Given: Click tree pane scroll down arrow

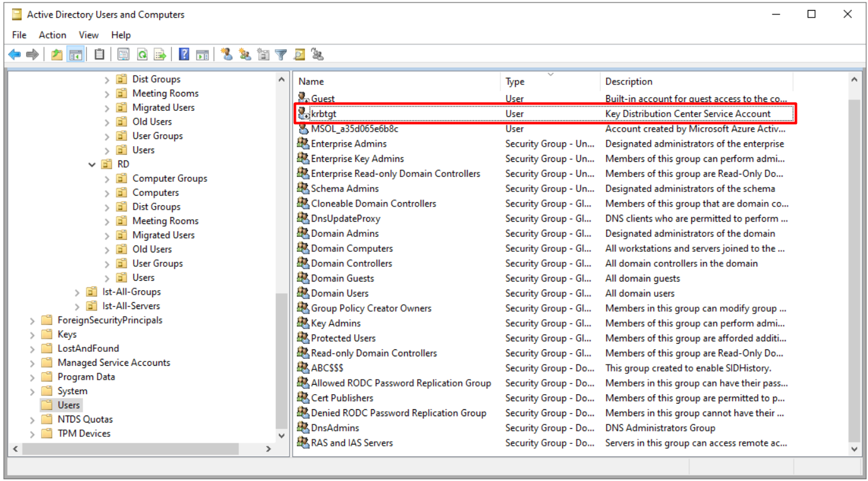Looking at the screenshot, I should click(281, 436).
